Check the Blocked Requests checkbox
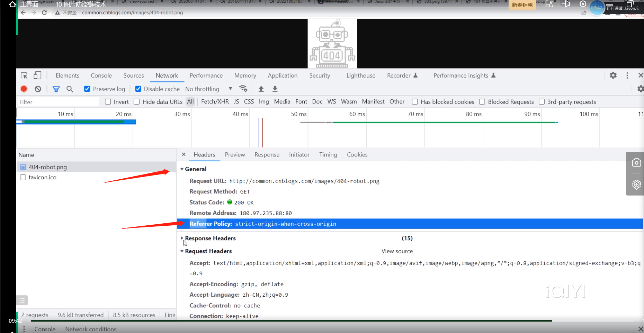This screenshot has width=644, height=333. (x=482, y=102)
